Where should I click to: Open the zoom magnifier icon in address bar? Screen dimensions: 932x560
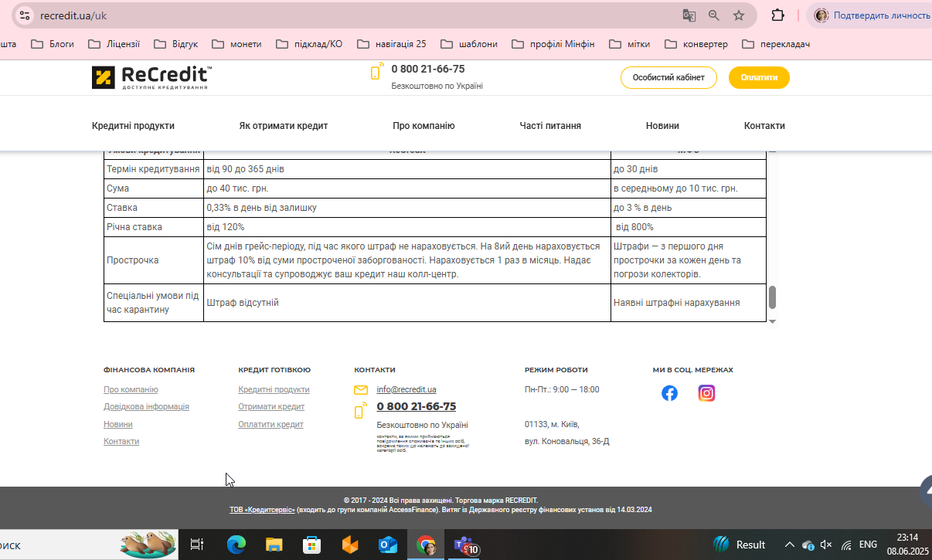(x=714, y=15)
